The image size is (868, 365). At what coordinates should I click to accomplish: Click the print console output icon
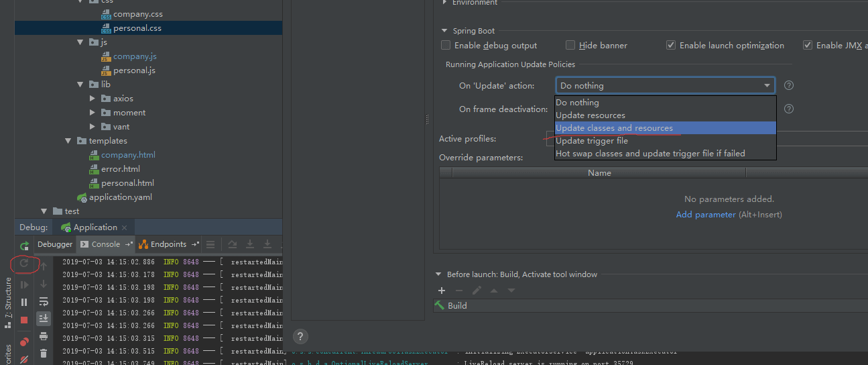tap(44, 335)
